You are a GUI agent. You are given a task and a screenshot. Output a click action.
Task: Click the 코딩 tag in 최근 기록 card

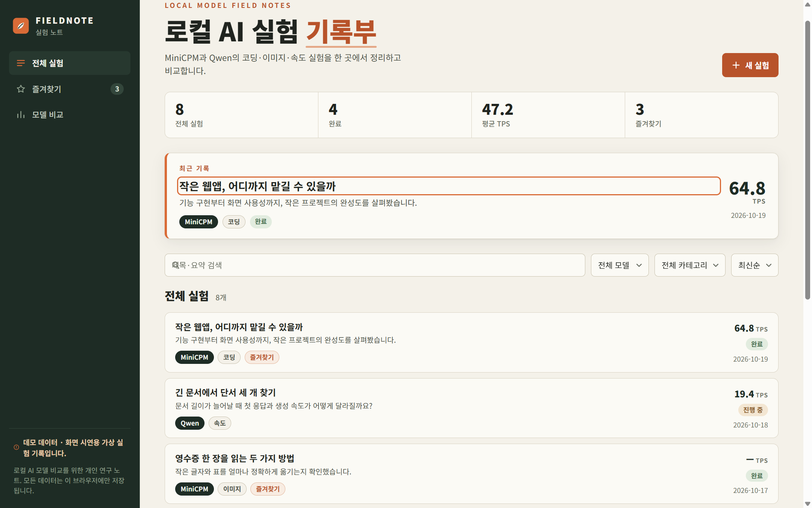click(234, 222)
